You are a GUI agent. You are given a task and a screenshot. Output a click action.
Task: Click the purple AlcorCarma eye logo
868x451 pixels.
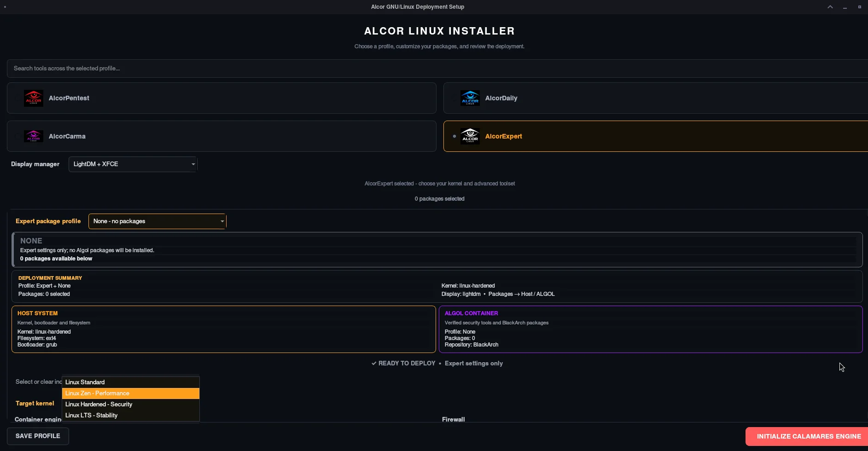34,136
